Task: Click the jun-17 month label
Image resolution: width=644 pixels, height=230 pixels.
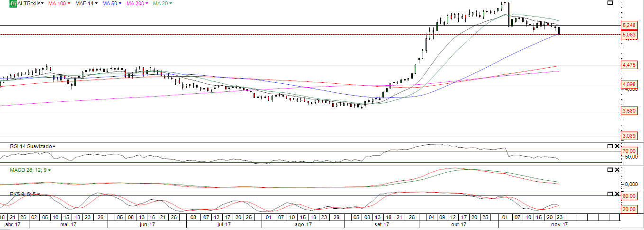Action: (x=148, y=225)
